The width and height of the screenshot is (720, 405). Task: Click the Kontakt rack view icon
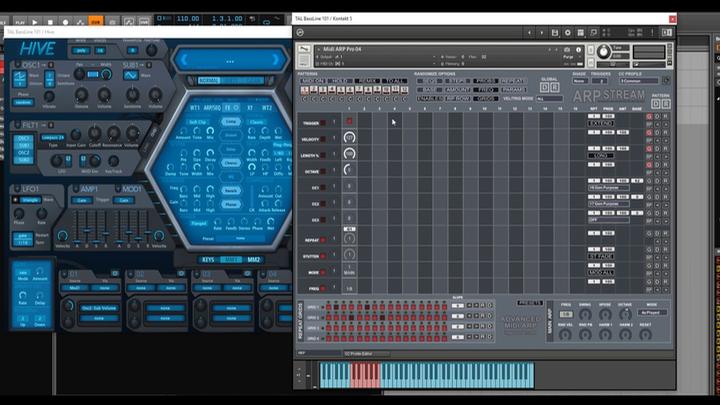tap(580, 33)
